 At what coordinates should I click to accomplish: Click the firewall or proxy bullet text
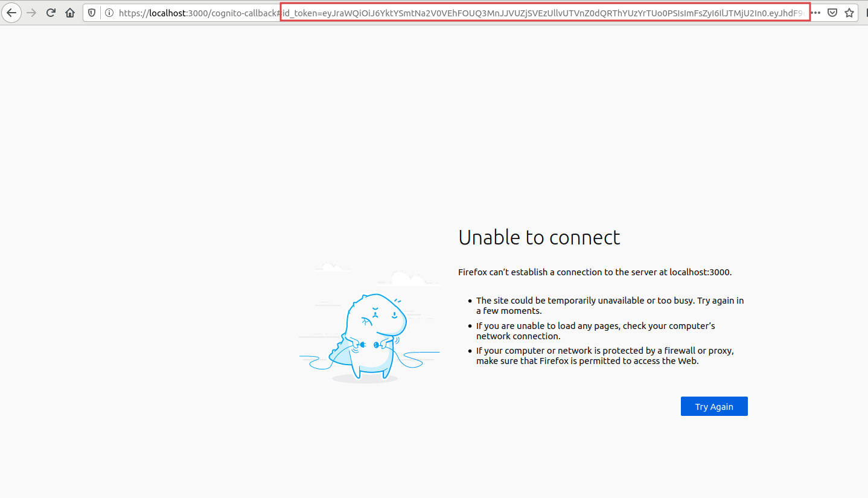(x=604, y=356)
